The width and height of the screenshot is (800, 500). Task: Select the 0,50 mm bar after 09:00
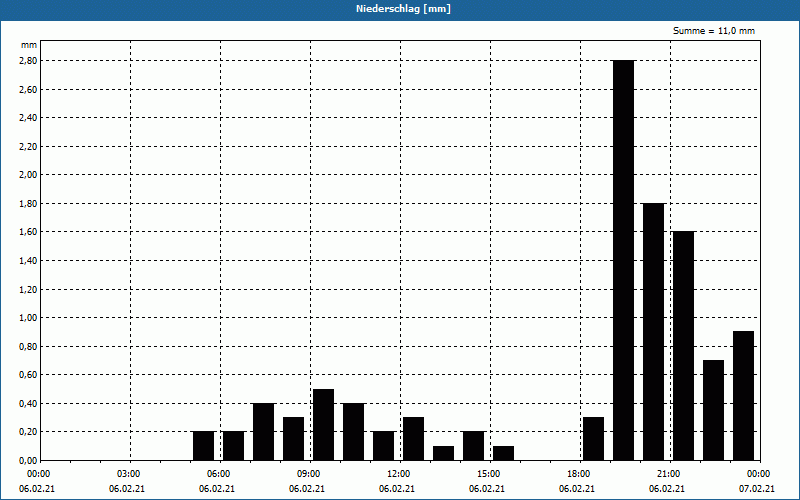coord(323,424)
